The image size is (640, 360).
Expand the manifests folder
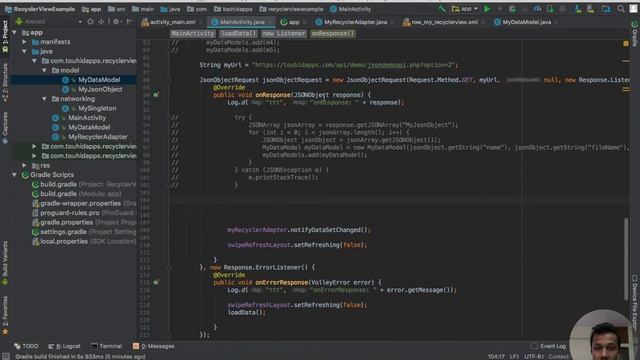tap(24, 42)
